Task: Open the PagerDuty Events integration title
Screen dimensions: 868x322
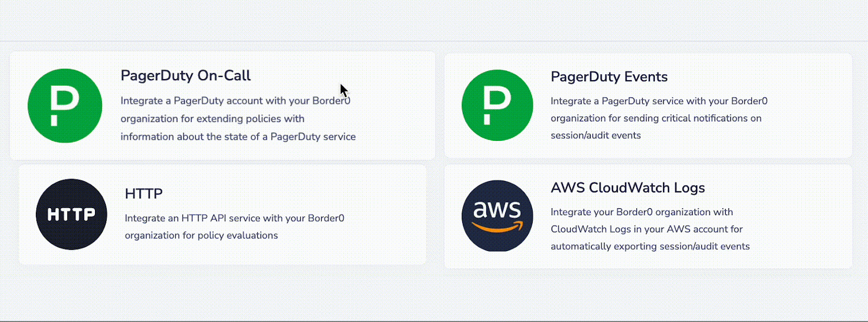Action: click(x=609, y=77)
